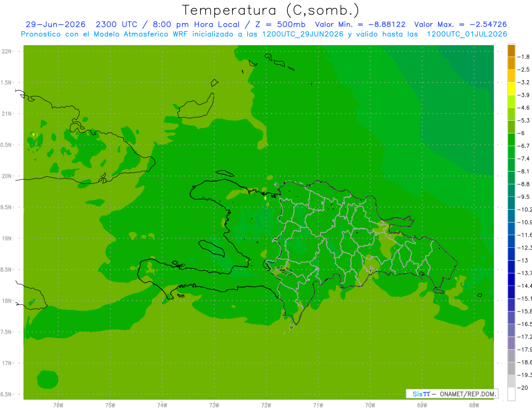Click the '19N' latitude label
Viewport: 532px width, 411px height.
click(x=7, y=239)
